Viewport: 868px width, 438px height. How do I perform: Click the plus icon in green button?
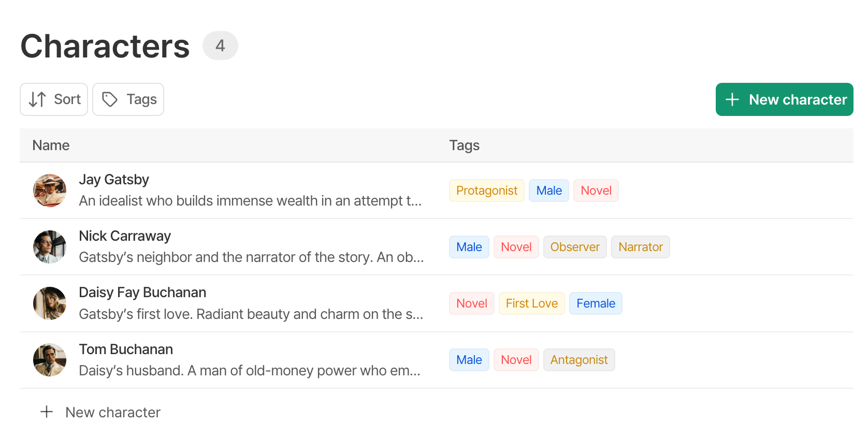pos(732,99)
